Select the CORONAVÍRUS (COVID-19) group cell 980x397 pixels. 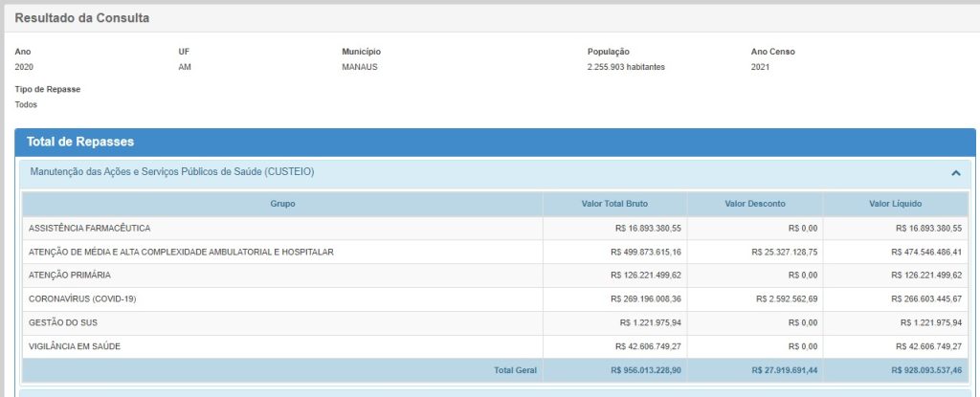(x=82, y=298)
